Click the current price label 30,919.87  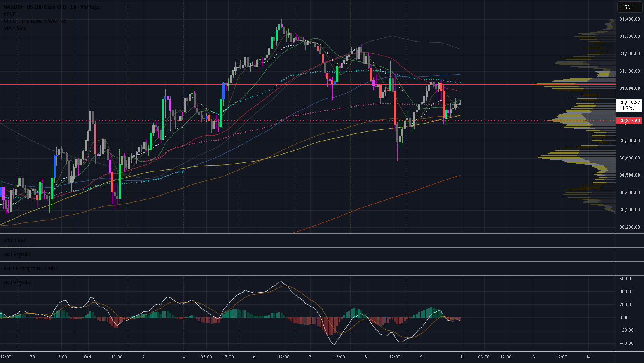coord(630,105)
